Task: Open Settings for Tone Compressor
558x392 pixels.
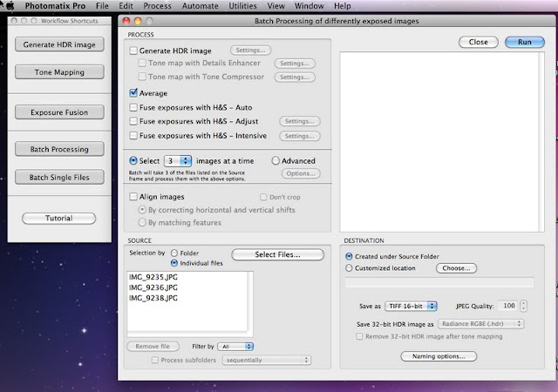Action: click(295, 77)
